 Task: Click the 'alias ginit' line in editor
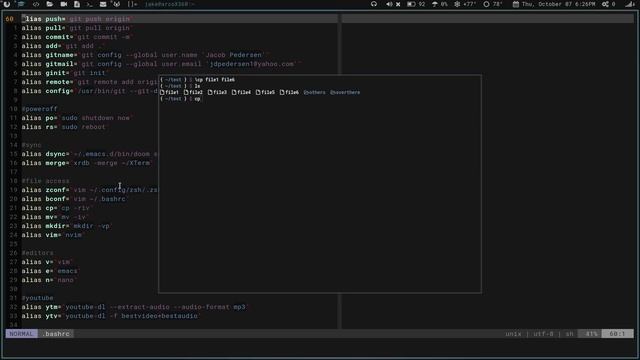[66, 73]
